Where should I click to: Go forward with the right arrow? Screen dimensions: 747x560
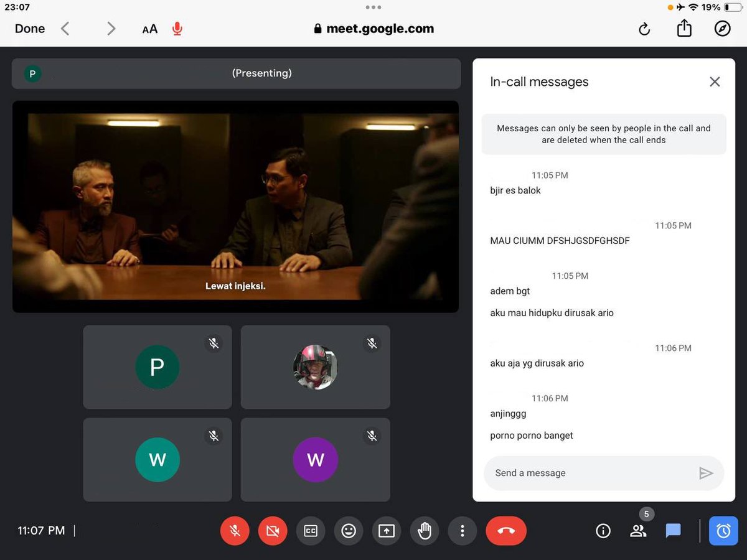pos(111,29)
